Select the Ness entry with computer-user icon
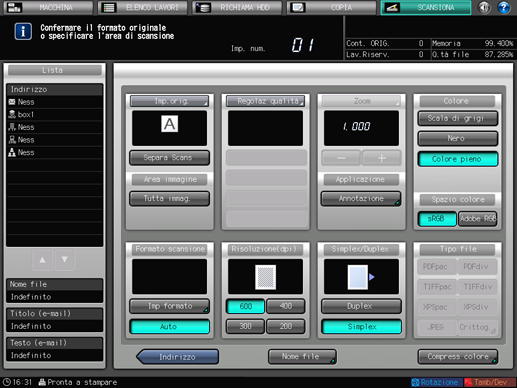 click(54, 140)
